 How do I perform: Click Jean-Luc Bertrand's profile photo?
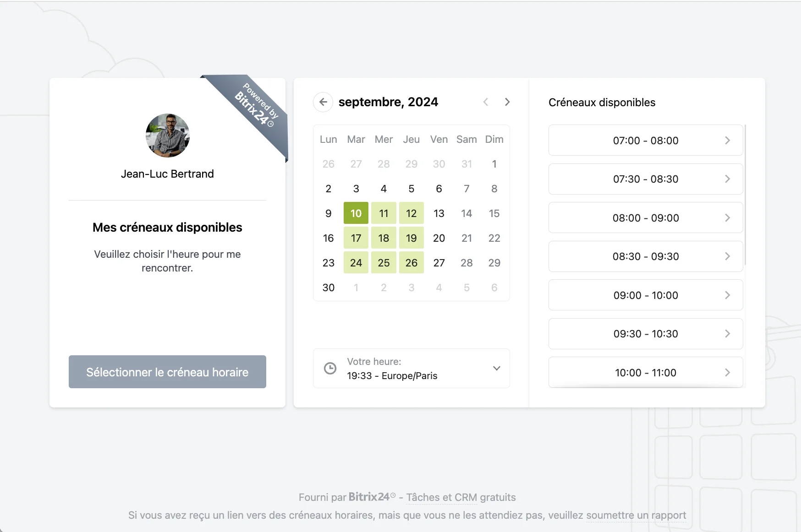click(168, 136)
